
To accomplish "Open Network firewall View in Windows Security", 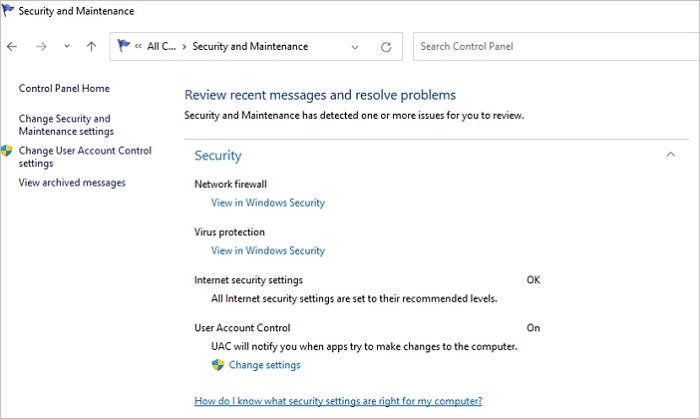I will pos(268,203).
